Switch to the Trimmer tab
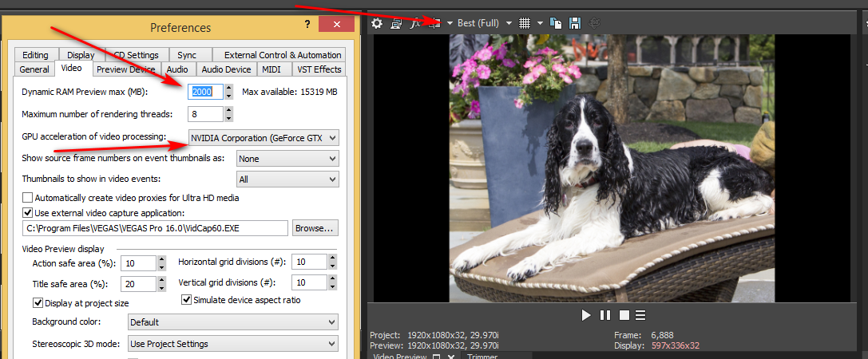The image size is (868, 359). point(482,357)
